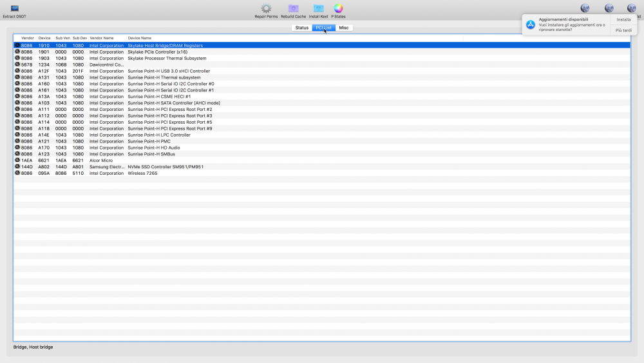
Task: Select Sunrise Point-H Serial IO I2C Controller #1
Action: [x=171, y=90]
